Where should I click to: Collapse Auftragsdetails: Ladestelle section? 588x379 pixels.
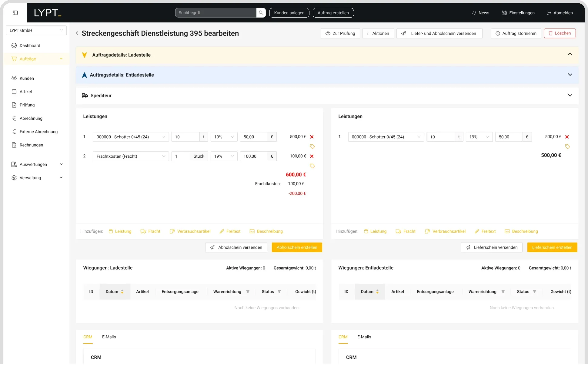click(x=570, y=54)
